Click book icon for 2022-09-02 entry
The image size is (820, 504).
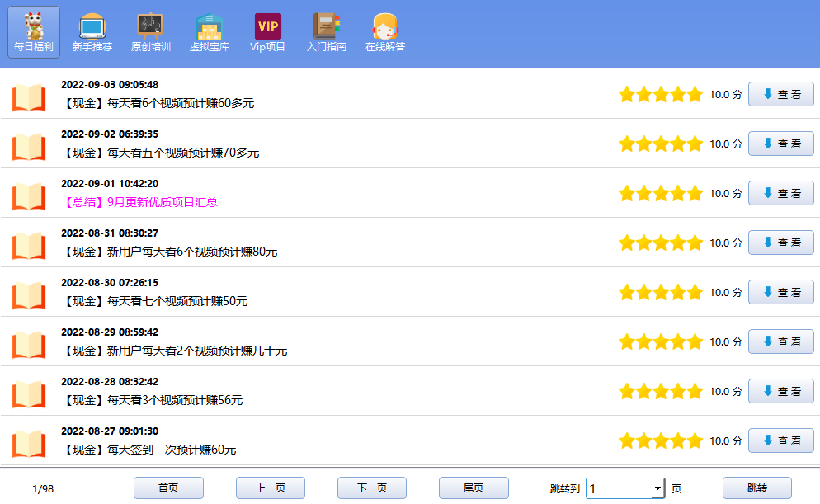[x=29, y=147]
